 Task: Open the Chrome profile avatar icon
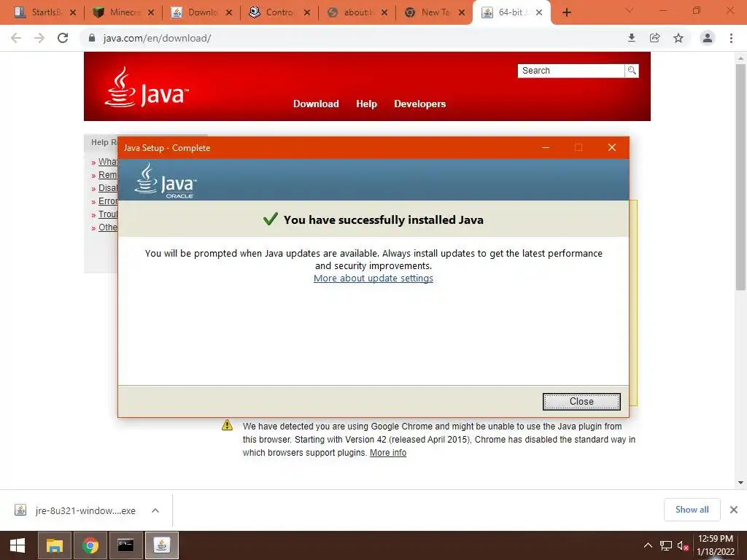[708, 38]
